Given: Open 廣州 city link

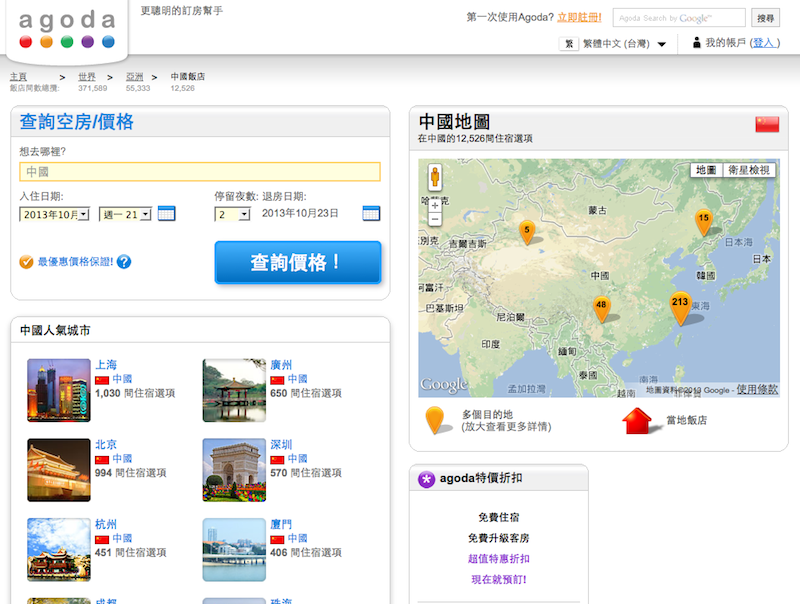Looking at the screenshot, I should tap(281, 365).
